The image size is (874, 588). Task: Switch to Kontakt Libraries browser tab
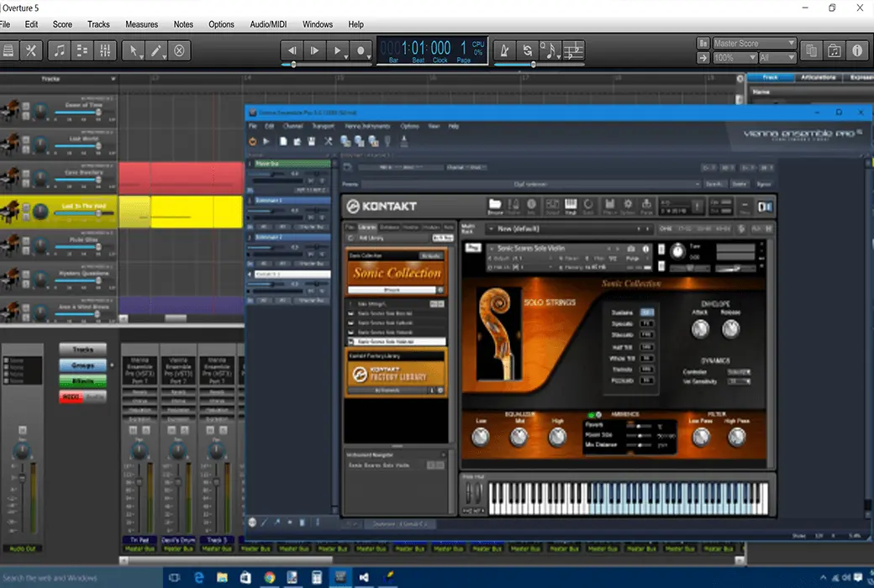click(367, 228)
